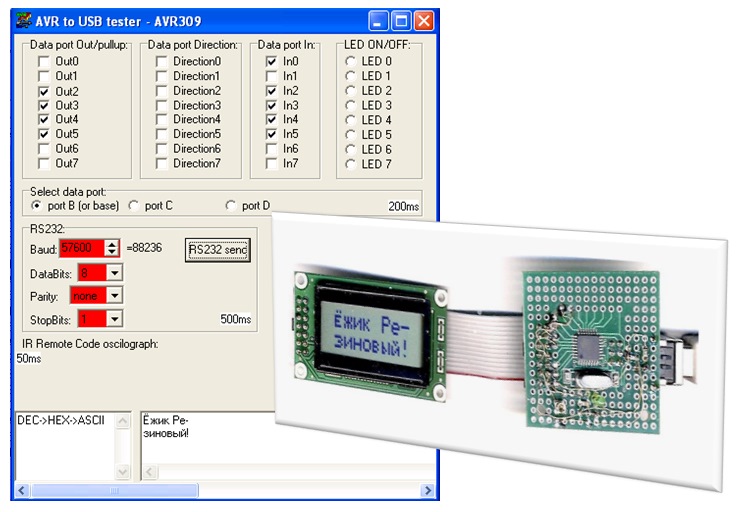Toggle the In1 checkbox

point(271,76)
